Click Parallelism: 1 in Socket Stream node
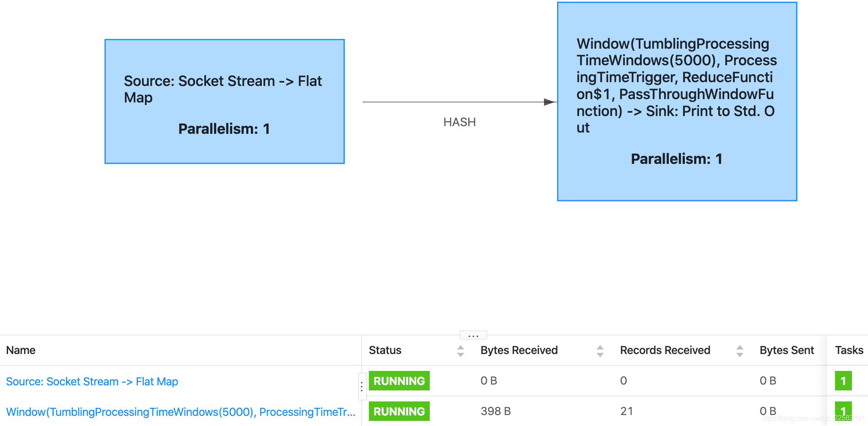The height and width of the screenshot is (426, 868). coord(224,129)
